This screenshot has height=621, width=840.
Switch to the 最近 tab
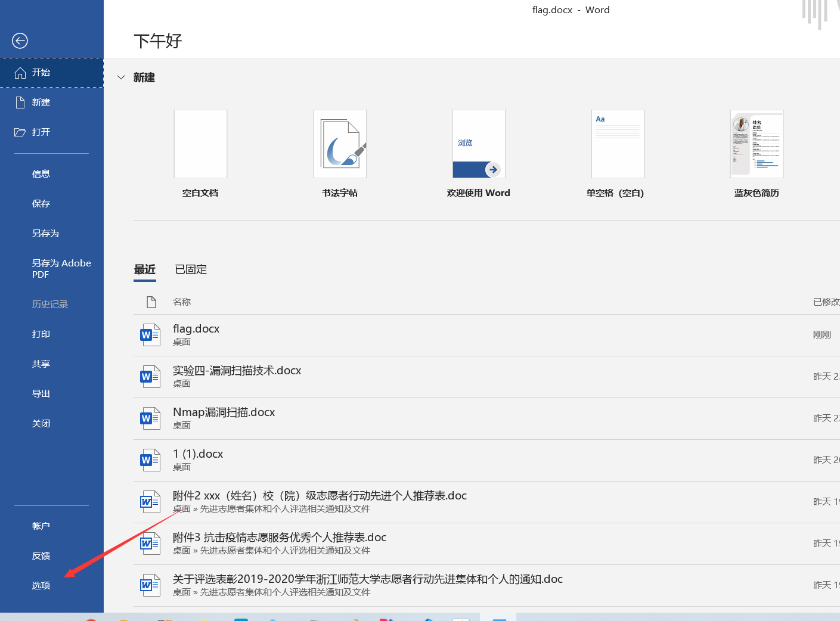[x=145, y=269]
